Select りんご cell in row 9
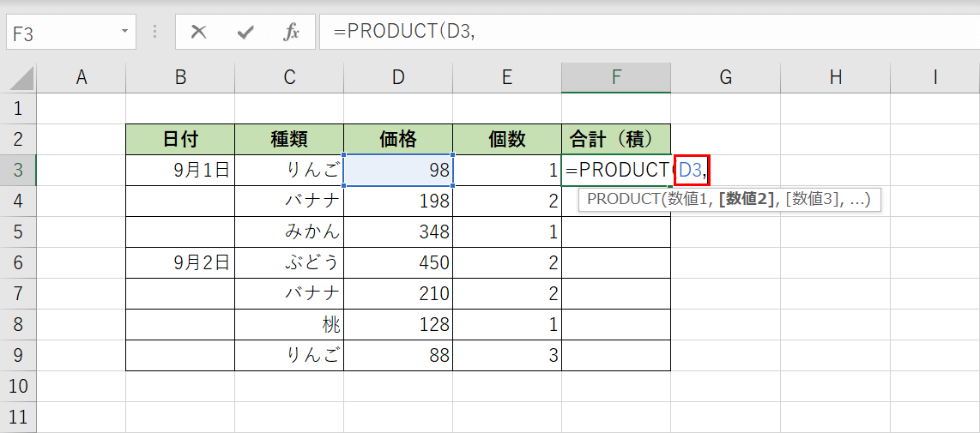 pos(289,355)
